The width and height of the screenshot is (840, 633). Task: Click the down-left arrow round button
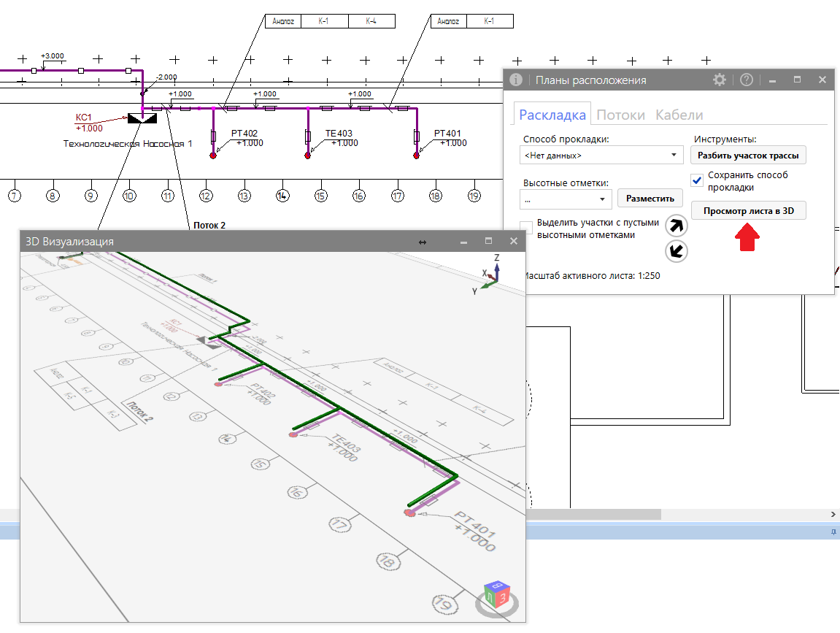click(x=677, y=251)
